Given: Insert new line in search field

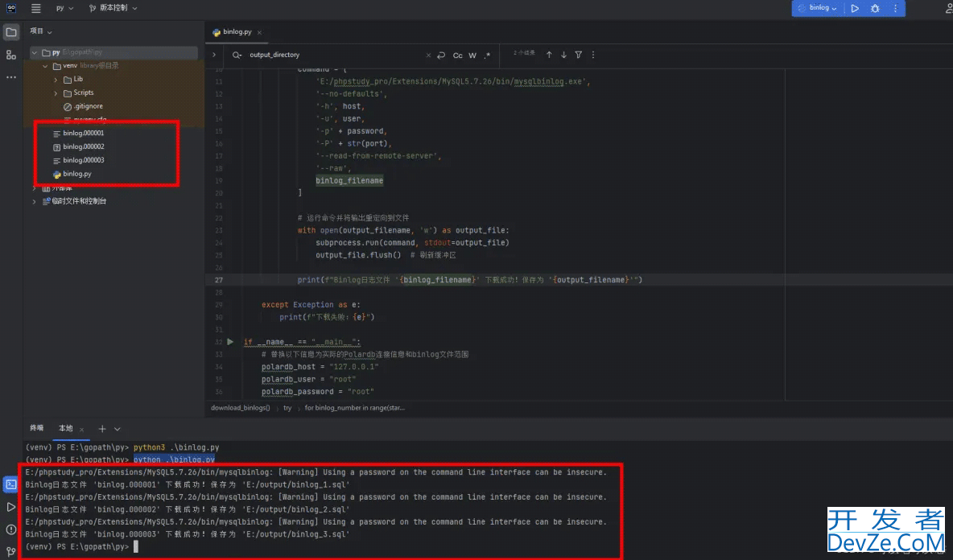Looking at the screenshot, I should 441,55.
